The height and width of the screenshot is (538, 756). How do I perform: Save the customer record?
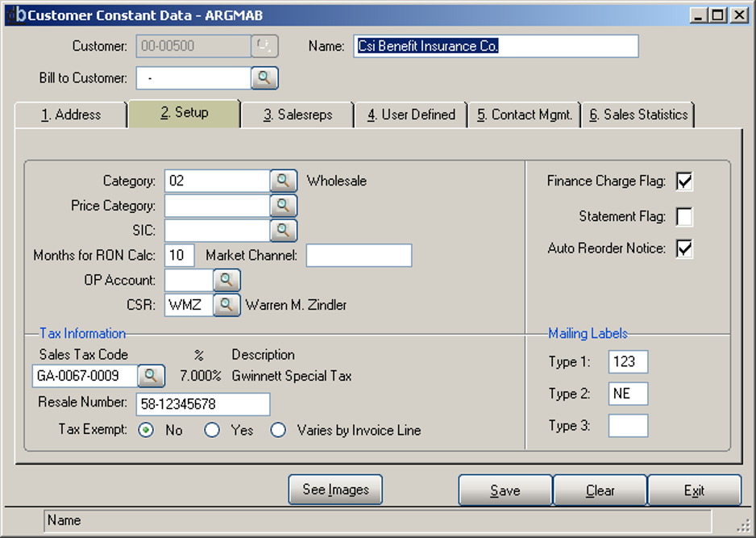505,490
